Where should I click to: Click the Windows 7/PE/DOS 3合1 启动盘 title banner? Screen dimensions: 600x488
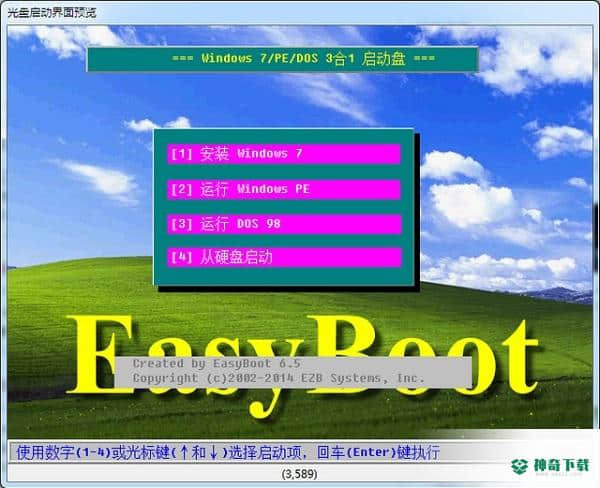(x=283, y=59)
